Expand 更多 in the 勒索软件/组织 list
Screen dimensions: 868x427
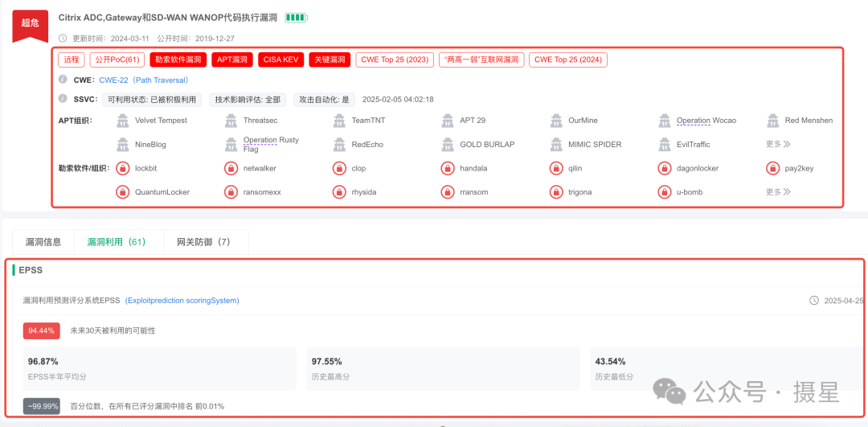778,192
